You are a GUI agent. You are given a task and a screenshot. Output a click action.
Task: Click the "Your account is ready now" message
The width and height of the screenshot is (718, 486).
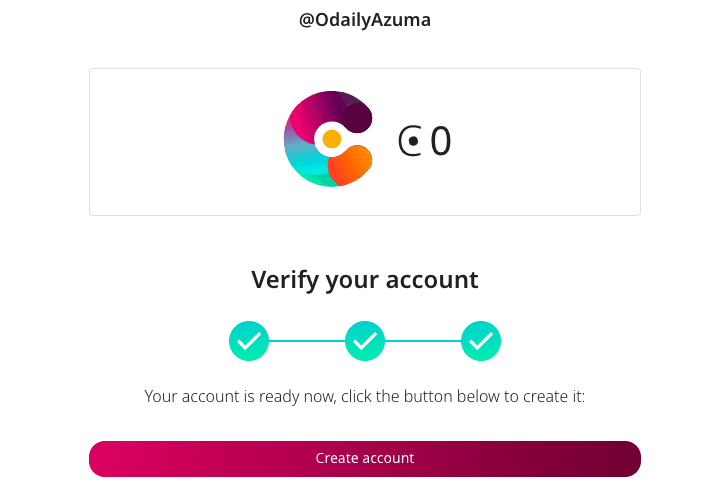365,396
